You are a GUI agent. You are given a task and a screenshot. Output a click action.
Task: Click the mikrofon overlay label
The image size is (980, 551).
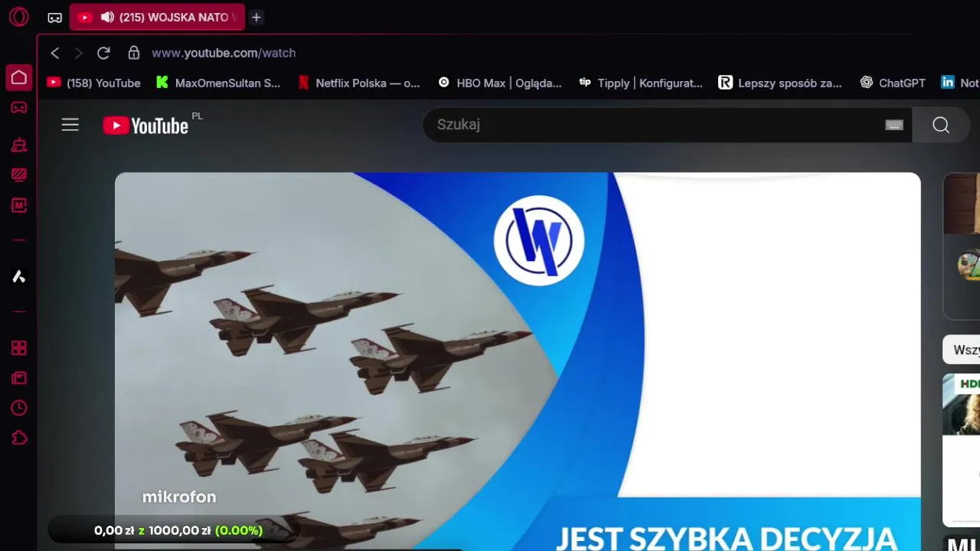179,497
